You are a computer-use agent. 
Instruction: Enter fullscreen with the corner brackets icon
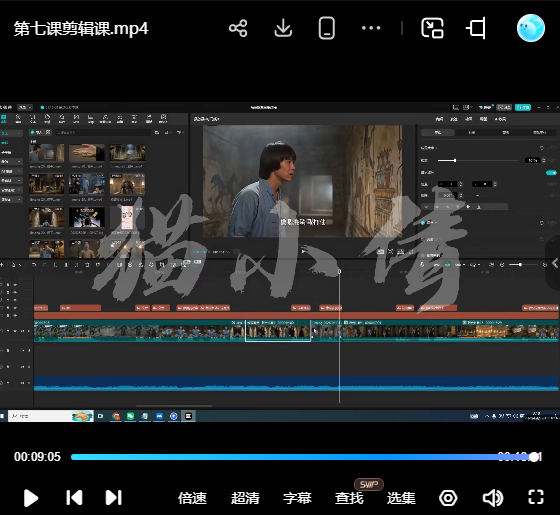coord(536,497)
